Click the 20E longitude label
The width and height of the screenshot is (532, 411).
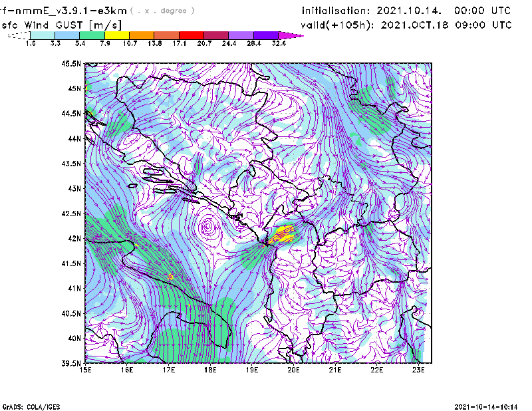coord(293,370)
